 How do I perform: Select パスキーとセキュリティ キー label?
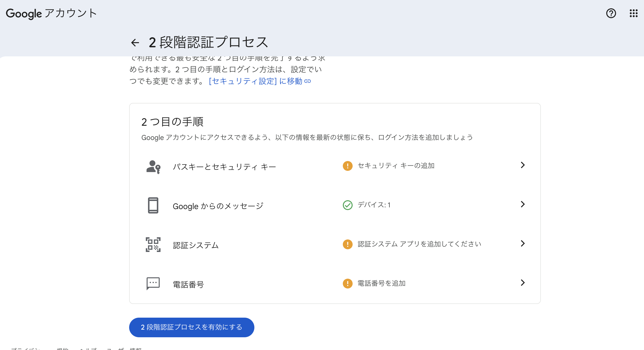pos(224,167)
